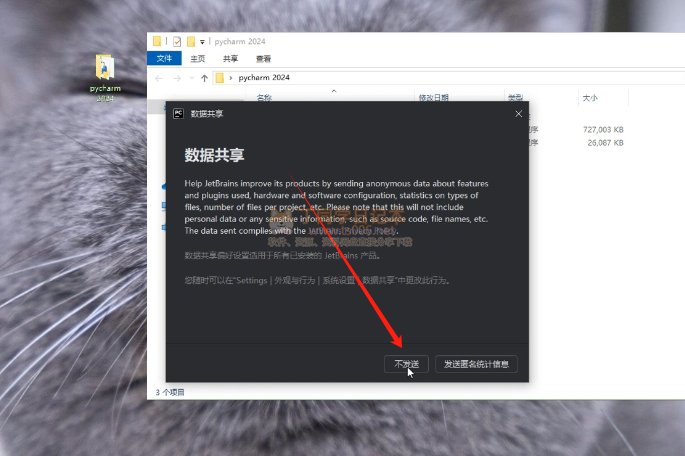Go back with the Explorer back arrow

point(159,78)
